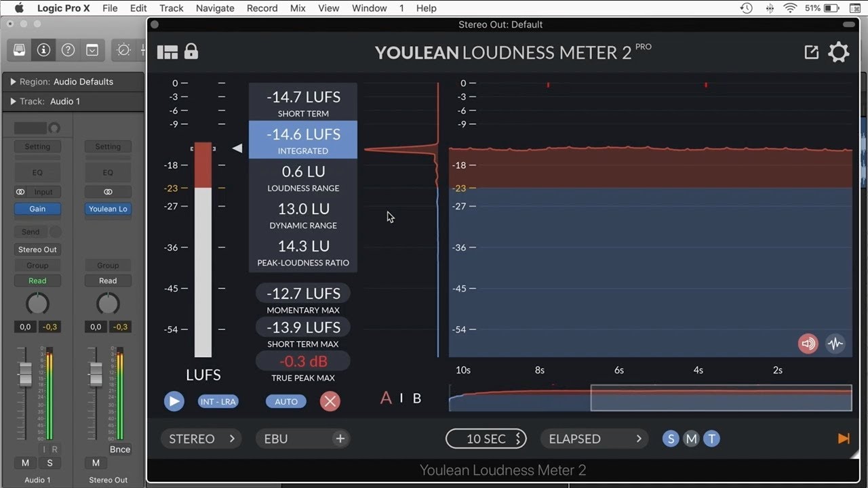Screen dimensions: 868x488
Task: Click the loudness target triangle marker
Action: (x=237, y=148)
